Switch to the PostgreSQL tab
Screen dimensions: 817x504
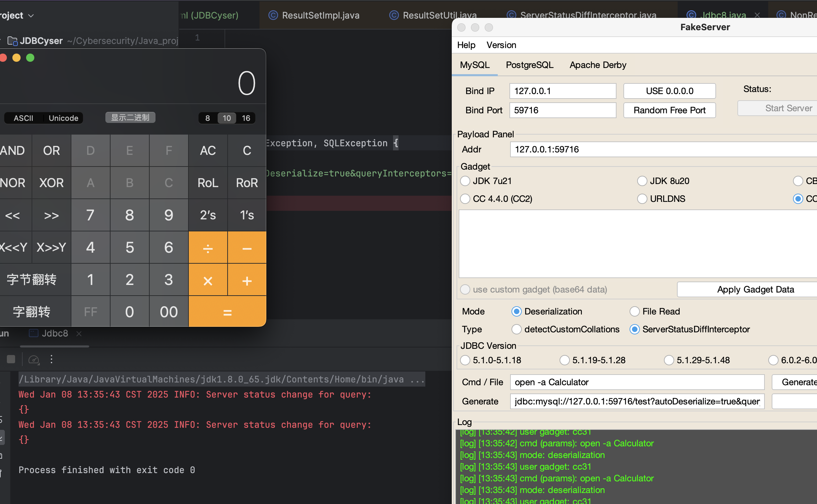point(529,65)
